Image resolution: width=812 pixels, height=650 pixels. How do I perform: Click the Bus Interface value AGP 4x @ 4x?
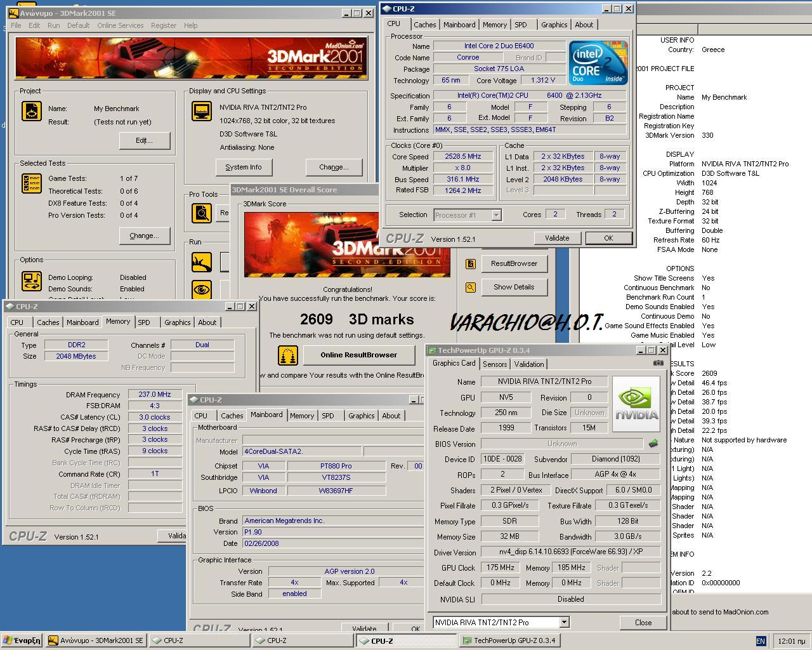pyautogui.click(x=615, y=474)
